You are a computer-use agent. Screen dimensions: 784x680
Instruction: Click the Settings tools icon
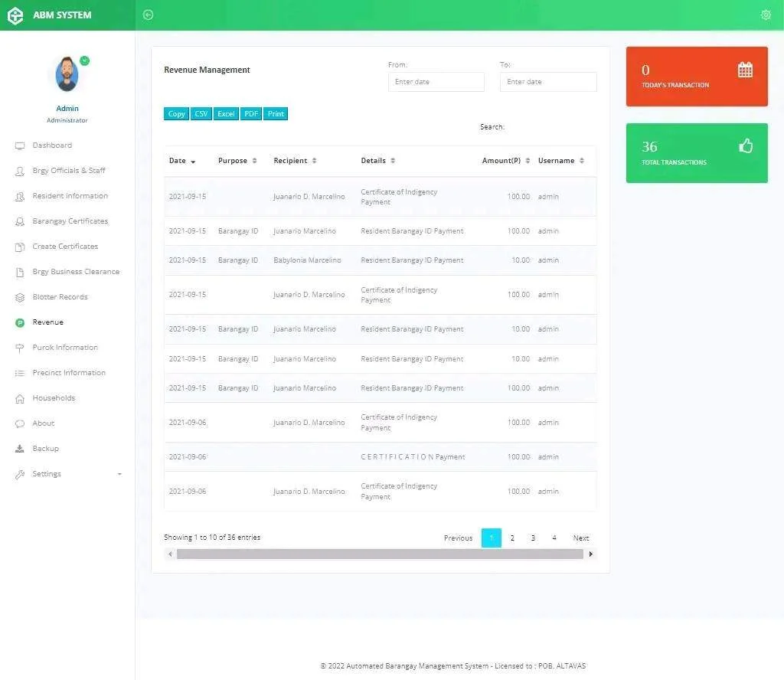click(19, 474)
